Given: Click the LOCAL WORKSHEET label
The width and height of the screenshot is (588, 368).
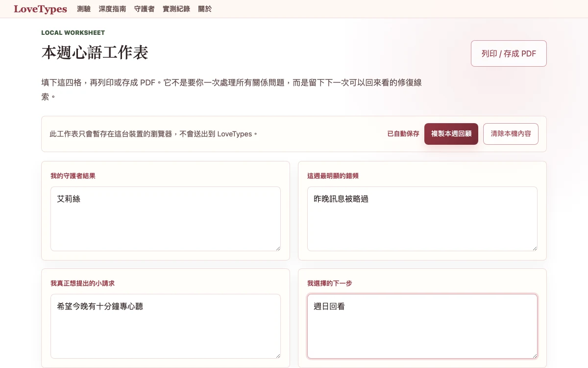Looking at the screenshot, I should click(x=73, y=33).
